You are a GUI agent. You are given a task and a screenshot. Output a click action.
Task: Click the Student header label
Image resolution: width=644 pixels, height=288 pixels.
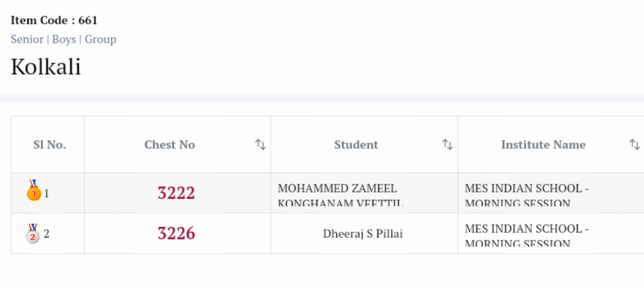click(x=356, y=145)
